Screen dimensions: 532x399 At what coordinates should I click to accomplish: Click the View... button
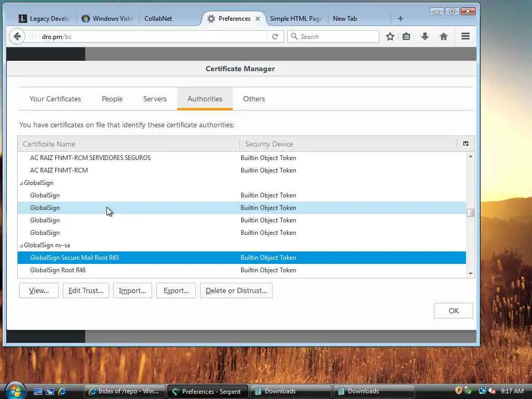(x=38, y=290)
